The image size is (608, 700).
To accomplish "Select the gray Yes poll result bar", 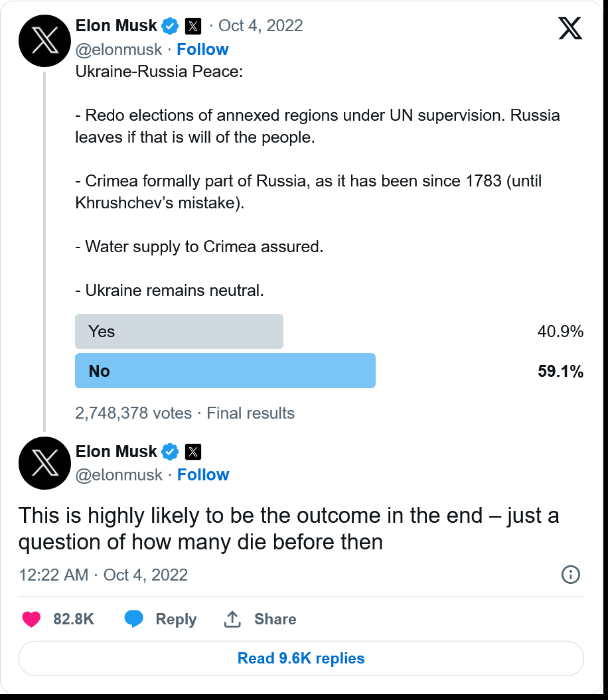I will click(x=179, y=332).
